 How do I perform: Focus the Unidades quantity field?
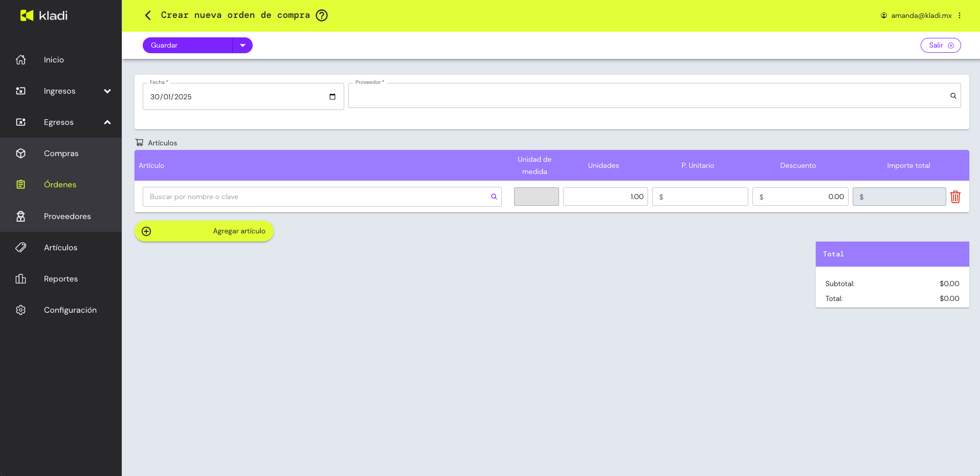(605, 197)
